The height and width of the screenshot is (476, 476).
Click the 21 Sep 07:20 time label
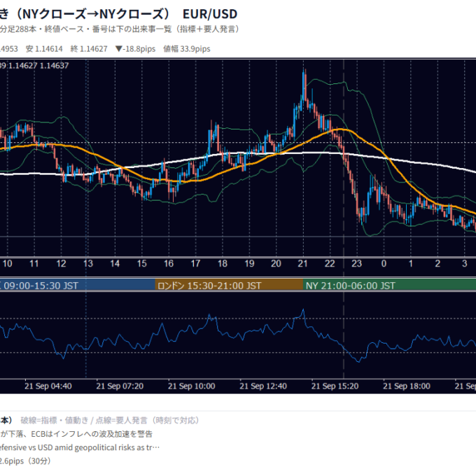click(x=120, y=386)
